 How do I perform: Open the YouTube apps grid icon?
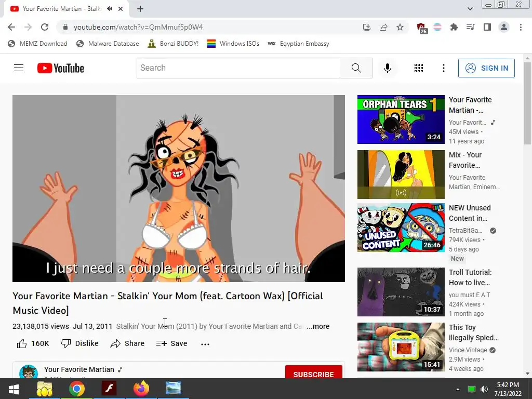point(418,68)
